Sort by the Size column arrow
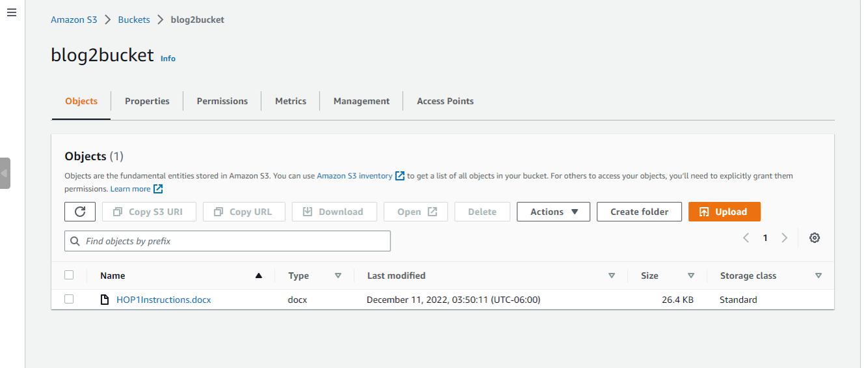The width and height of the screenshot is (868, 368). click(691, 276)
